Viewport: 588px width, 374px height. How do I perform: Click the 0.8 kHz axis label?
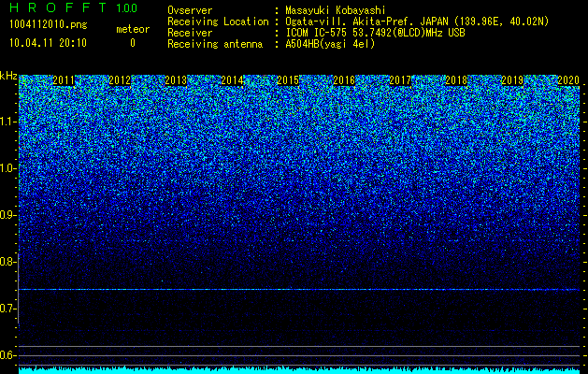point(7,262)
